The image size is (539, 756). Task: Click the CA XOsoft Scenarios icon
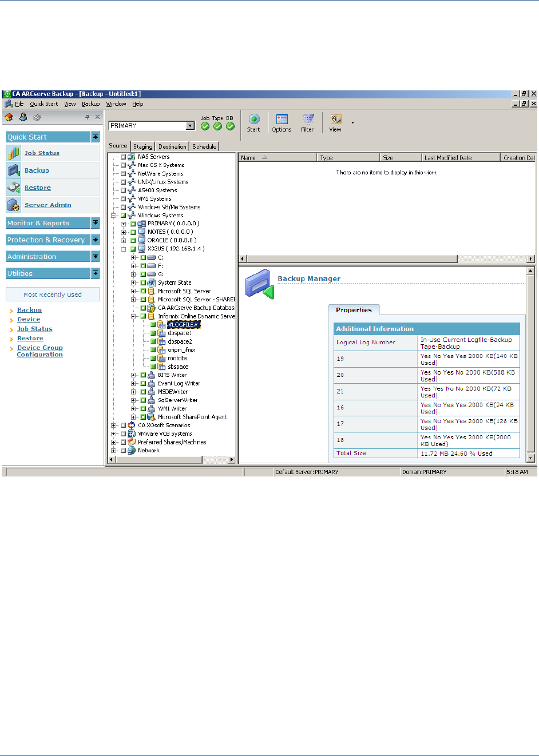pos(132,425)
